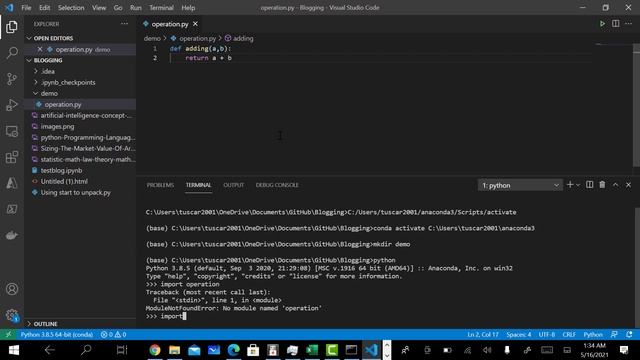Open operation.py in the file tree
The height and width of the screenshot is (360, 640).
(80, 104)
